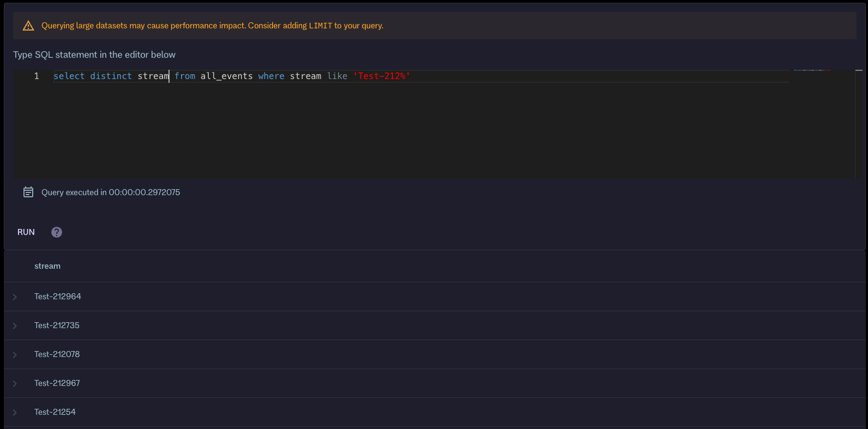
Task: Open the help icon beside RUN
Action: [57, 232]
